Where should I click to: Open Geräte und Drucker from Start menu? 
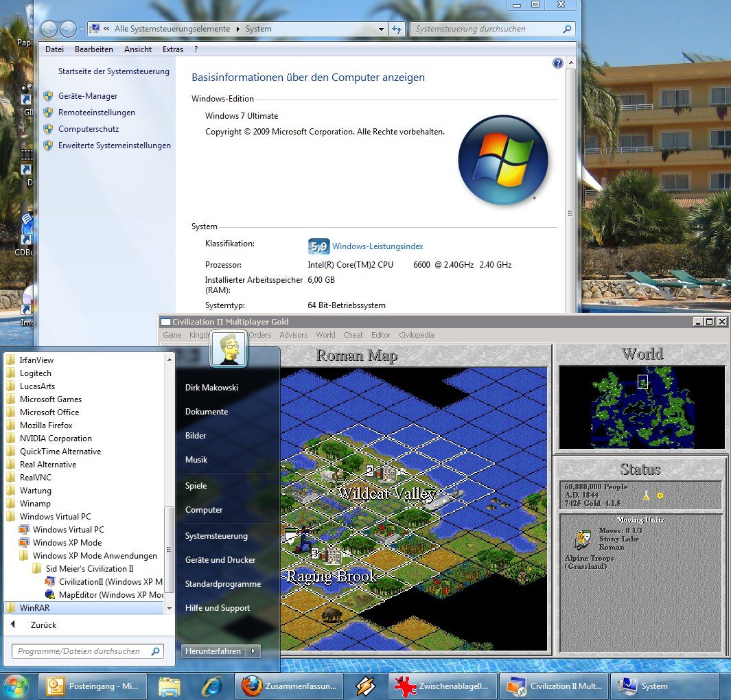click(220, 560)
